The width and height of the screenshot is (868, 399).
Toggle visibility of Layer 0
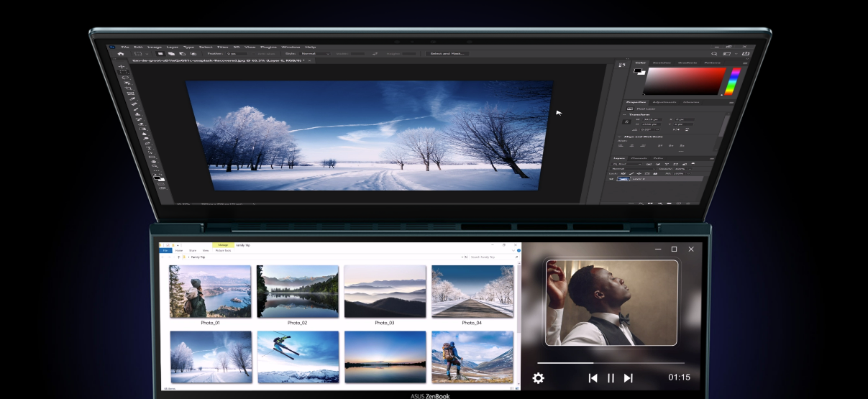click(613, 179)
